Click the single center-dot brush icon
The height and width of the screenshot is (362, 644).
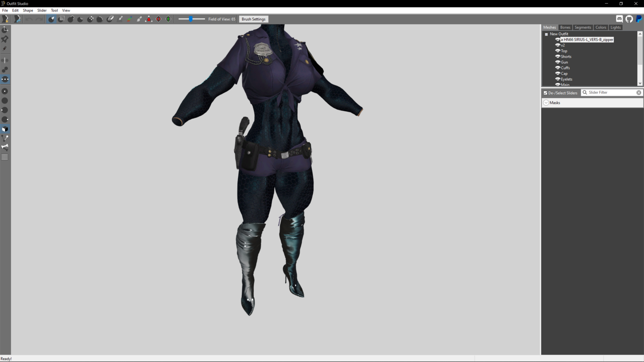click(5, 91)
